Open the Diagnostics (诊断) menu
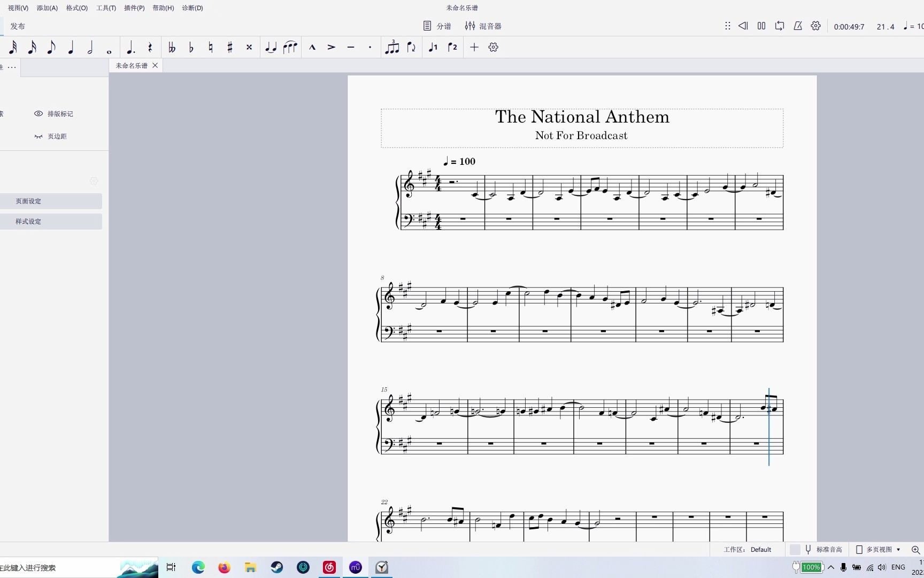 192,8
